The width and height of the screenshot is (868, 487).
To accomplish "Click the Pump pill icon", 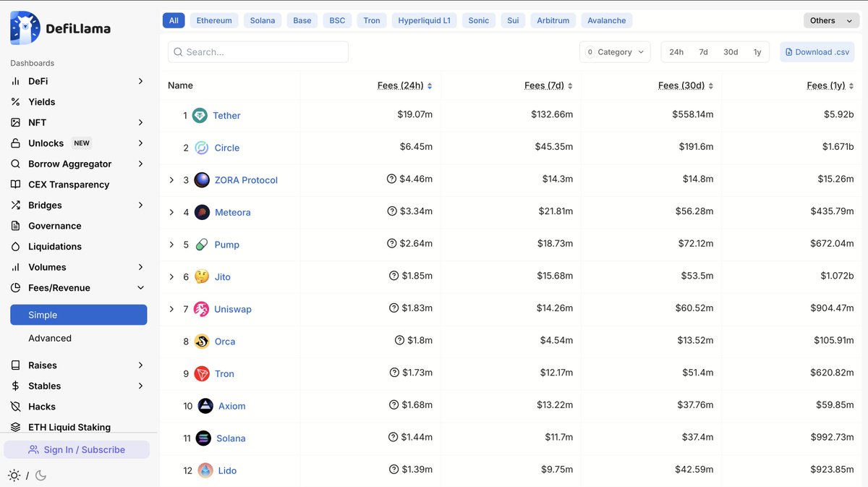I will pos(202,245).
